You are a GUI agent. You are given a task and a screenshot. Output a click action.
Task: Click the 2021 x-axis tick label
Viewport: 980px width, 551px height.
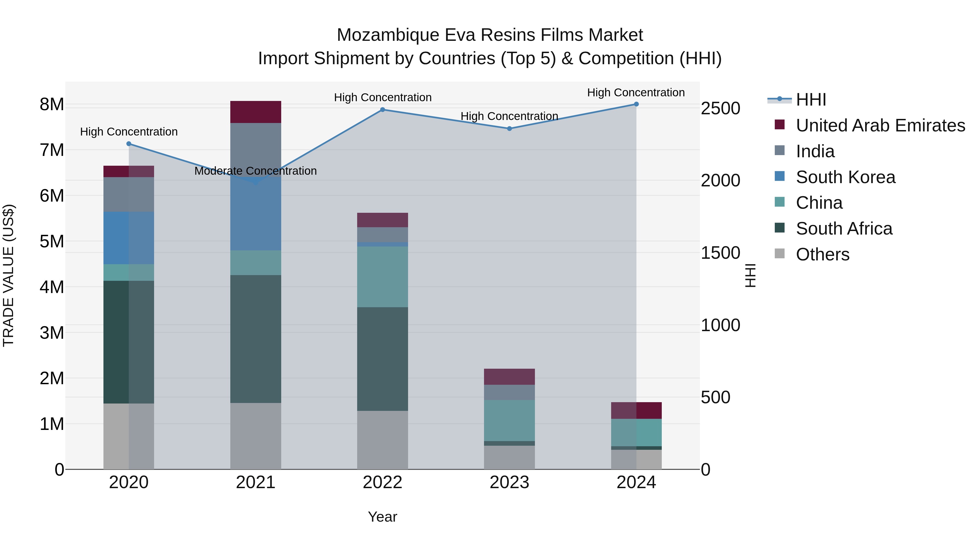coord(256,482)
